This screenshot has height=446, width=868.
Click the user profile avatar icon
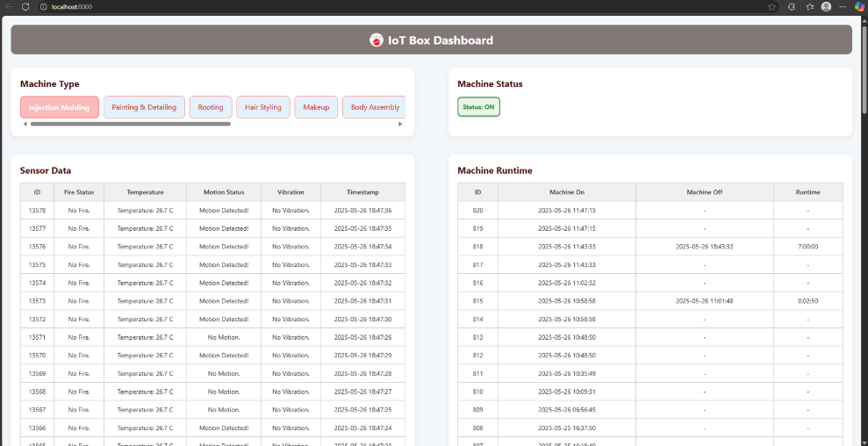pos(826,6)
